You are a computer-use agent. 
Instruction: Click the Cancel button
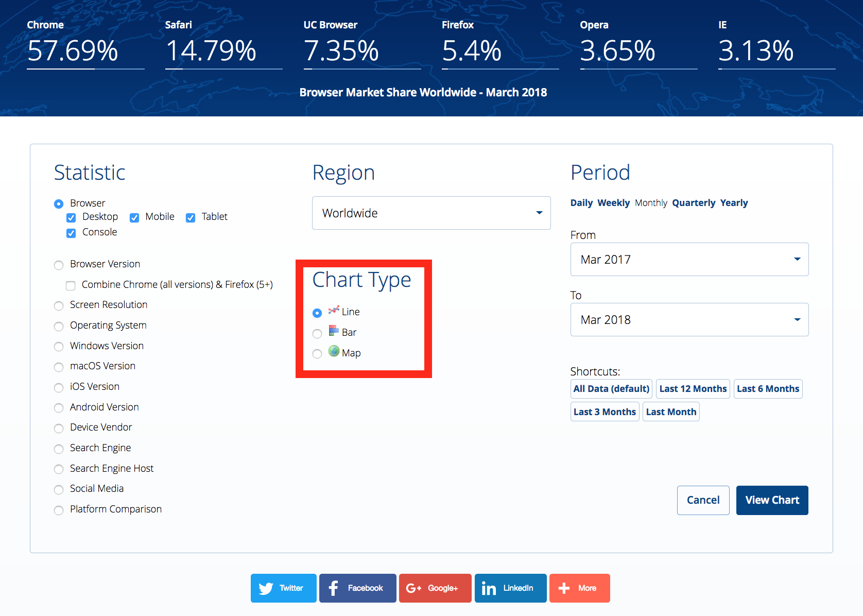tap(703, 500)
